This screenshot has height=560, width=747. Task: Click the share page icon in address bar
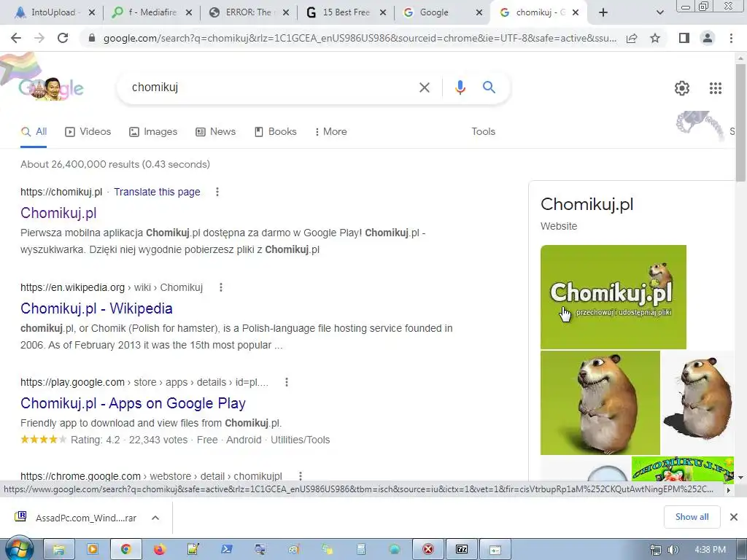(632, 38)
